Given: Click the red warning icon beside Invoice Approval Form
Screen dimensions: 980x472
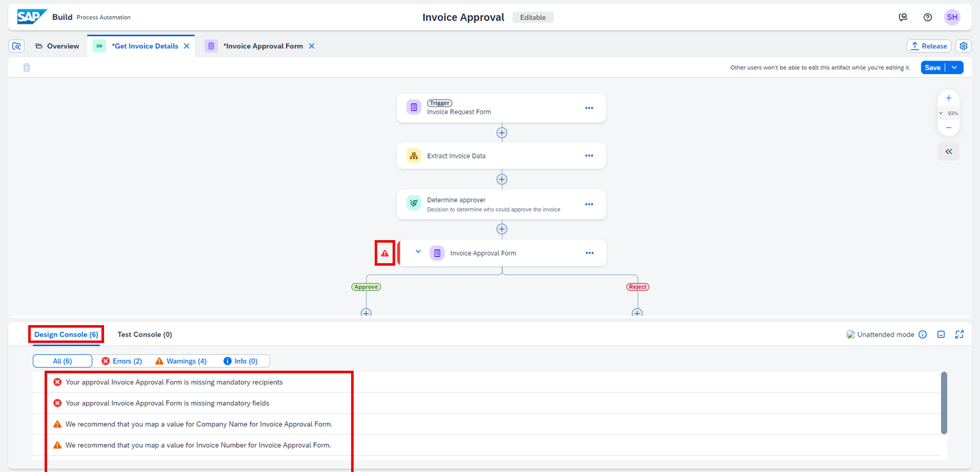Looking at the screenshot, I should coord(385,253).
